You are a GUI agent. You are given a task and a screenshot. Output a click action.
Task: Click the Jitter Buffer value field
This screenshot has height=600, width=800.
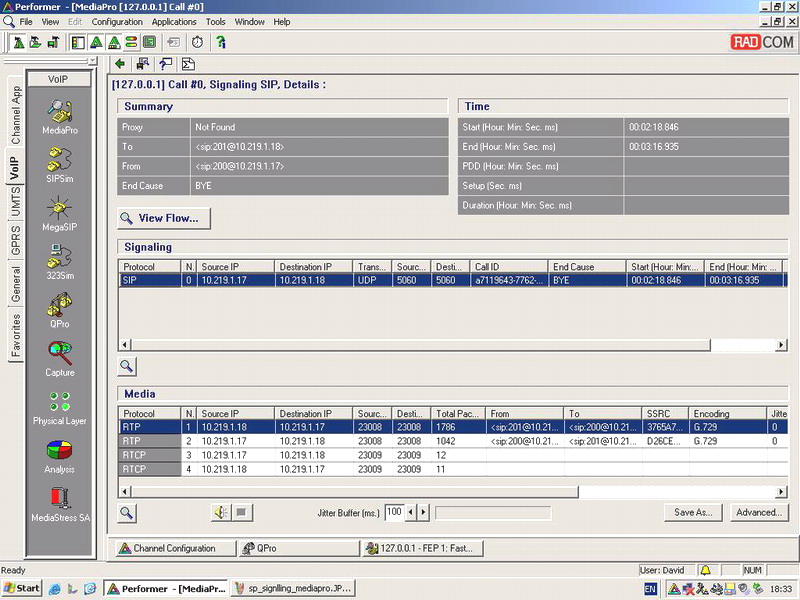tap(394, 512)
